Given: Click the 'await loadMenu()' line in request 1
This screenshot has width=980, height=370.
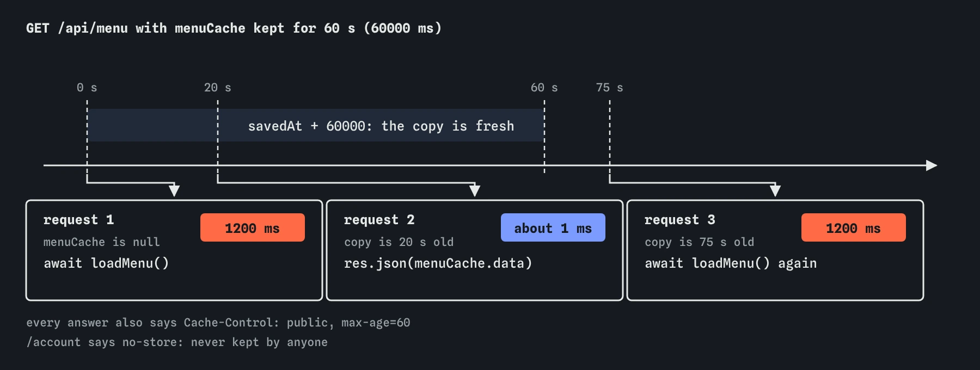Looking at the screenshot, I should click(106, 263).
